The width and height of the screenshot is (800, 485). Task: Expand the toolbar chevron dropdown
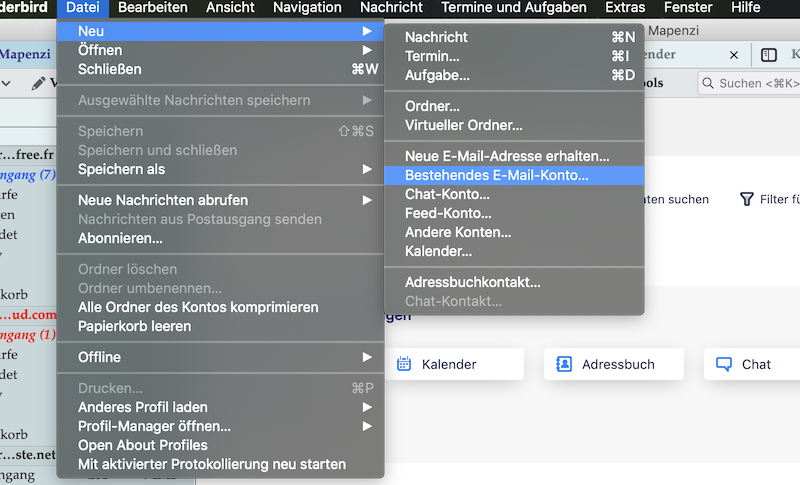tap(6, 83)
